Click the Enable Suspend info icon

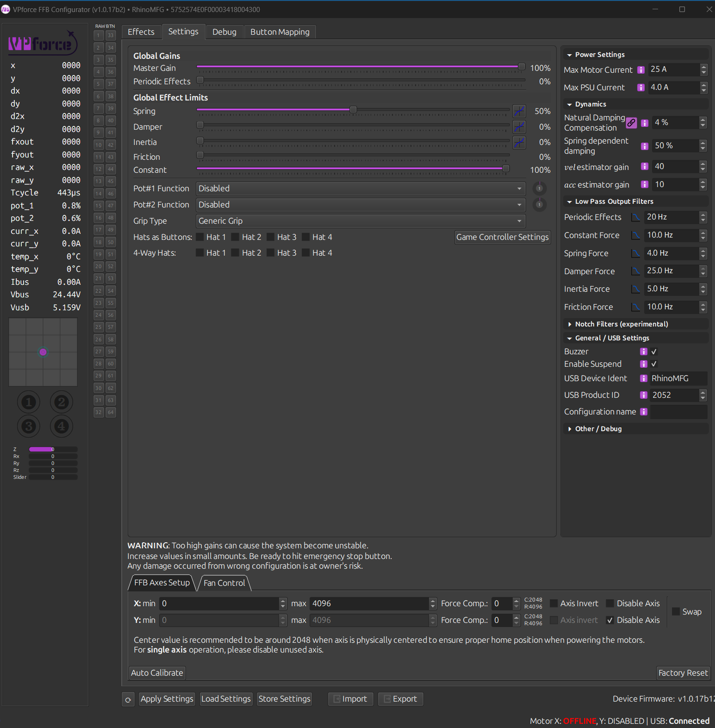click(644, 364)
